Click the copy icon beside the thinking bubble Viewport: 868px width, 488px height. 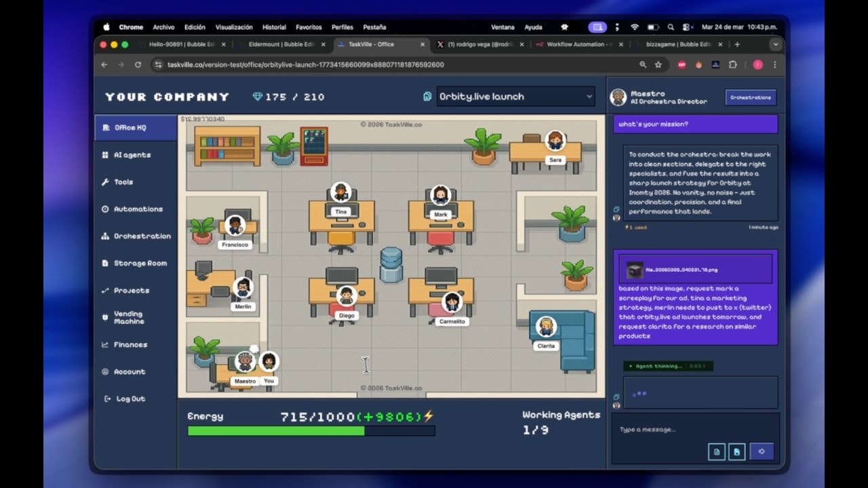coord(616,397)
